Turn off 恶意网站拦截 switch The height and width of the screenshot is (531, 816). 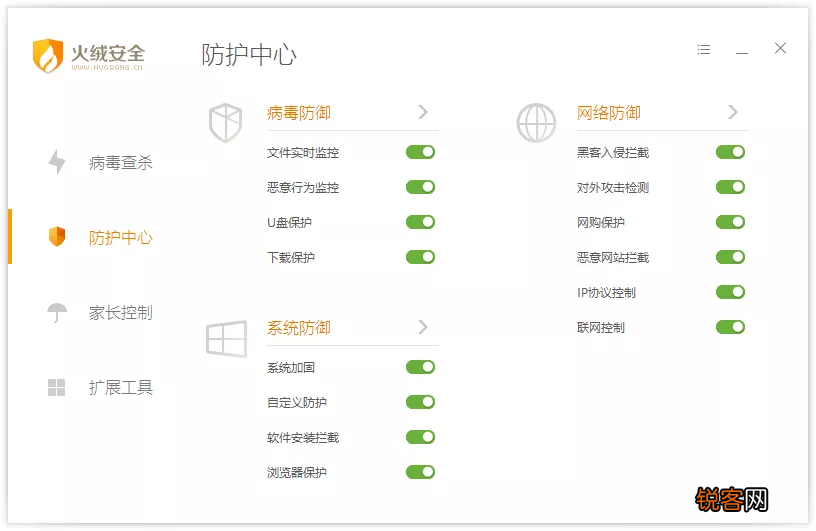[x=731, y=257]
